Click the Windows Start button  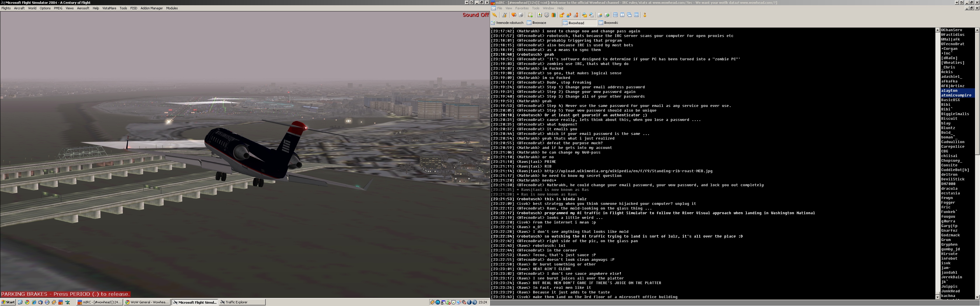[x=8, y=302]
